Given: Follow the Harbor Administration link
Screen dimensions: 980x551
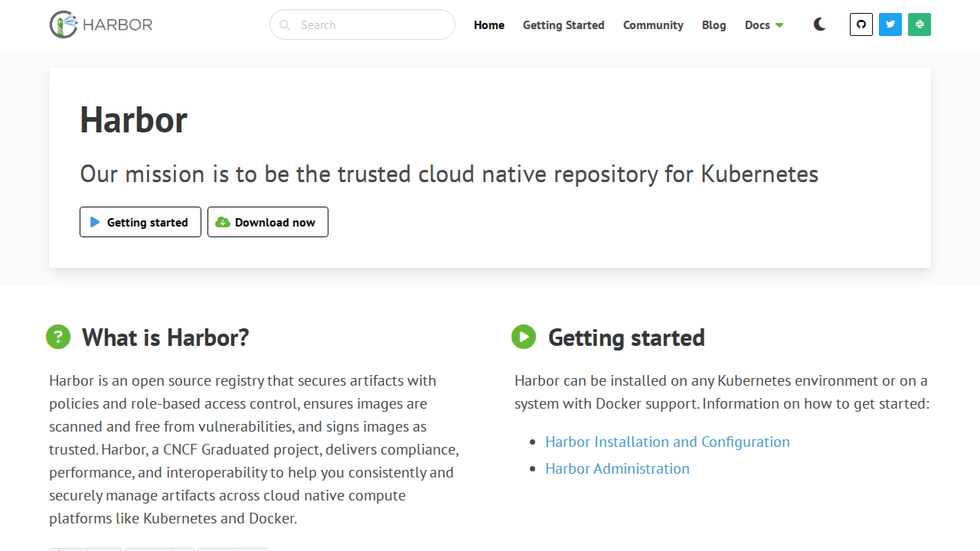Looking at the screenshot, I should [x=617, y=468].
